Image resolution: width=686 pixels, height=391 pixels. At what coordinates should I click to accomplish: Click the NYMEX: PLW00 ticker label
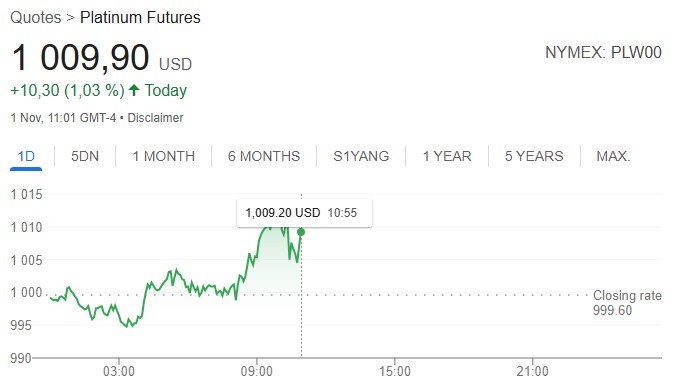click(603, 52)
